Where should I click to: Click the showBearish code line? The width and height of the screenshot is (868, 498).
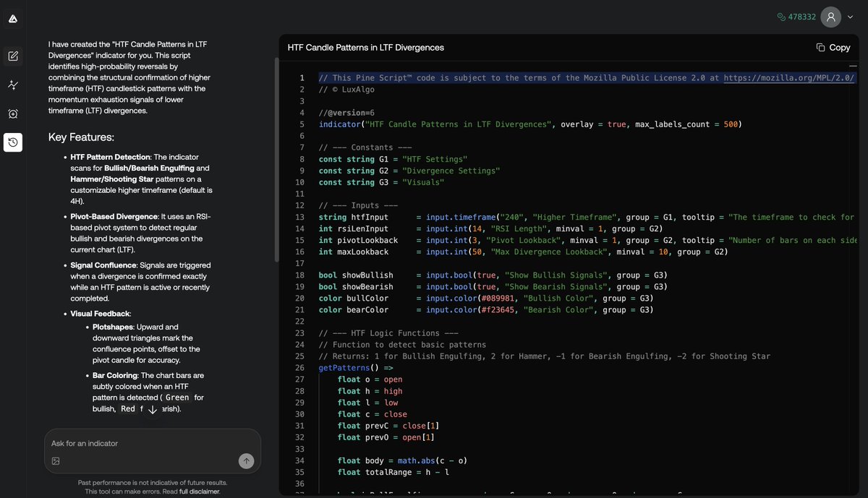click(x=493, y=286)
